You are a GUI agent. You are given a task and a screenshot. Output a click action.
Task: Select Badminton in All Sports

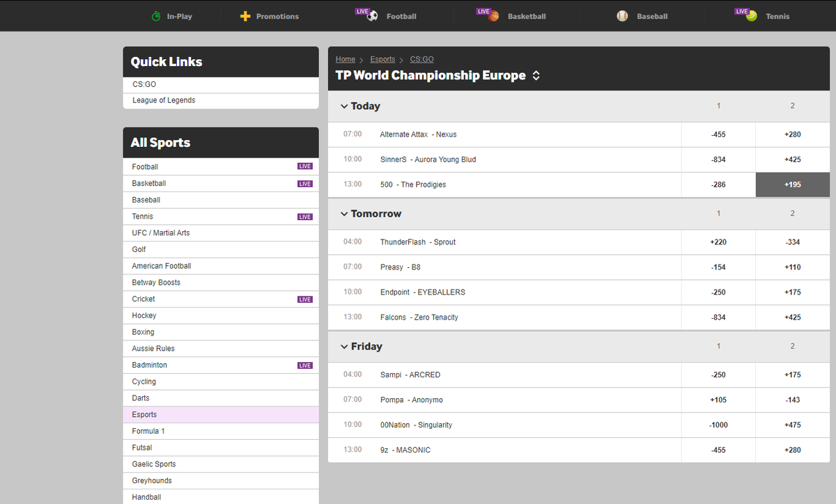tap(221, 365)
